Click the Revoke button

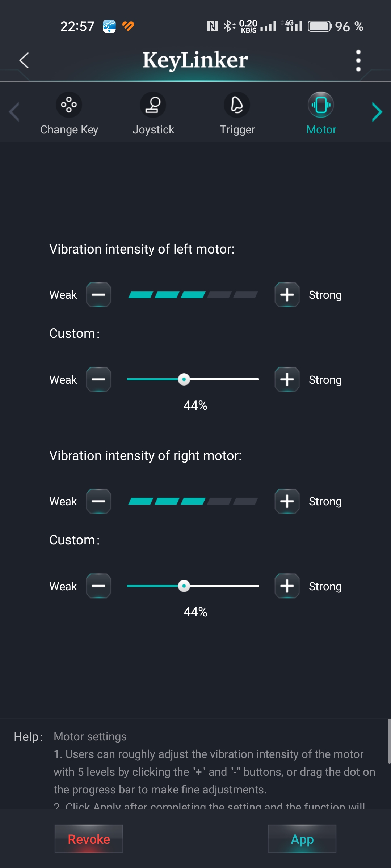(x=89, y=839)
